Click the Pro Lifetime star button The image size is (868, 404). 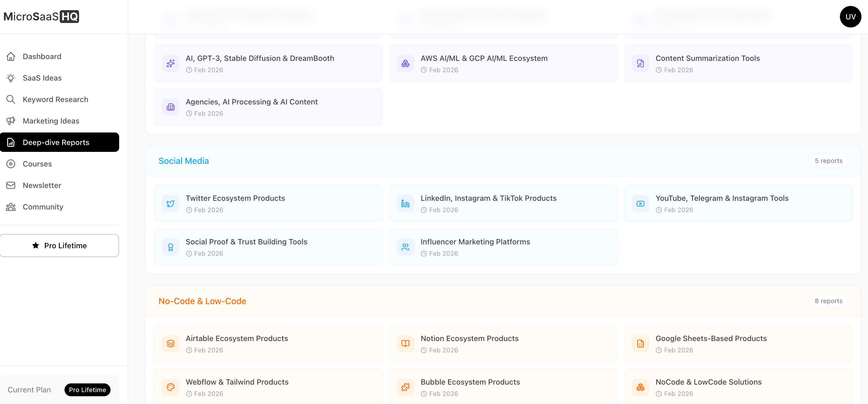point(59,246)
